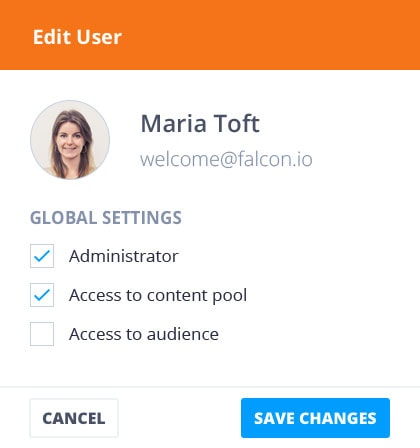Image resolution: width=420 pixels, height=448 pixels.
Task: Click the Administrator label text
Action: tap(124, 256)
